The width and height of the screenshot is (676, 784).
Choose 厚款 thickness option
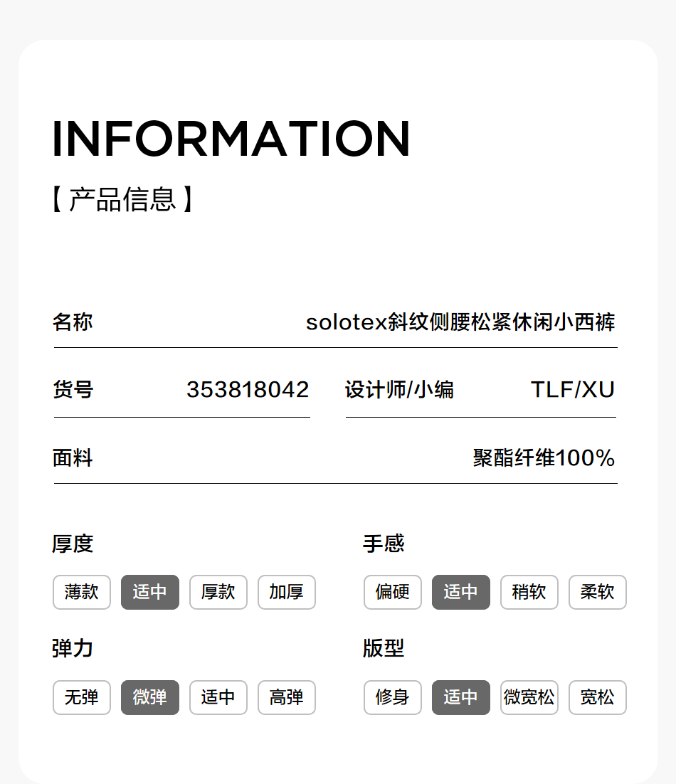point(218,592)
